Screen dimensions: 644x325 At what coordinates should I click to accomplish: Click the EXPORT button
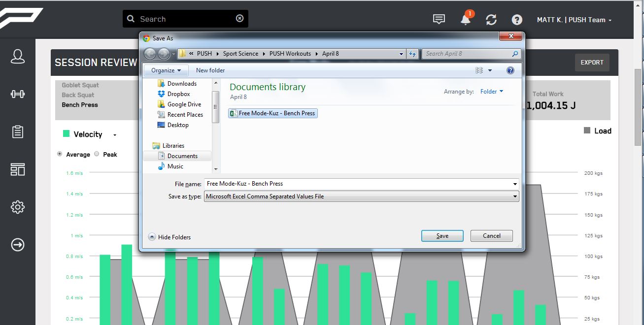[x=592, y=63]
